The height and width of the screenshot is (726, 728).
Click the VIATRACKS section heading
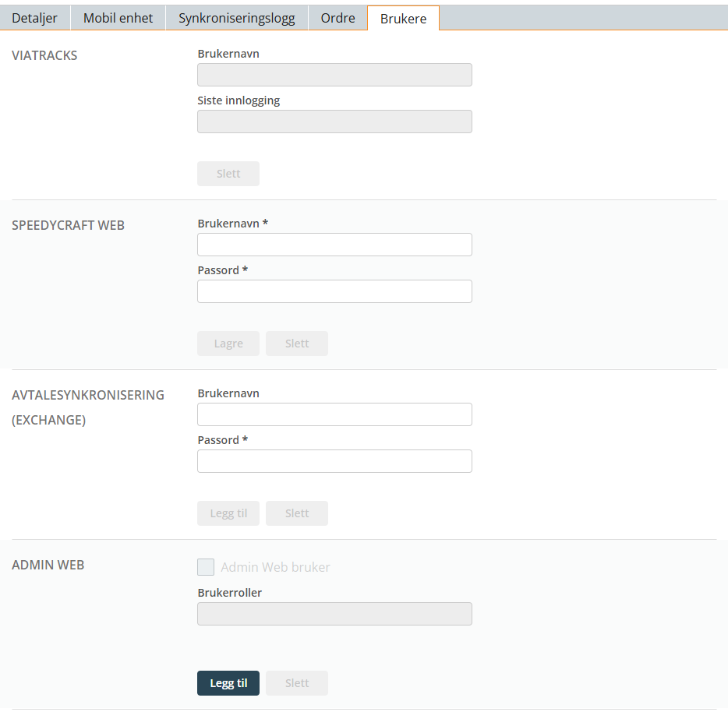(44, 55)
